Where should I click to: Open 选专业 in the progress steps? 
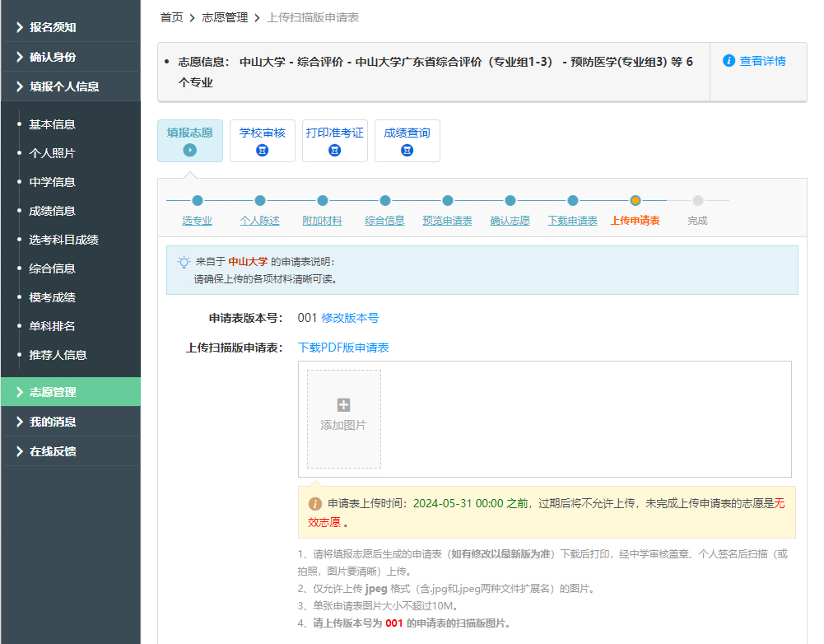(x=198, y=220)
